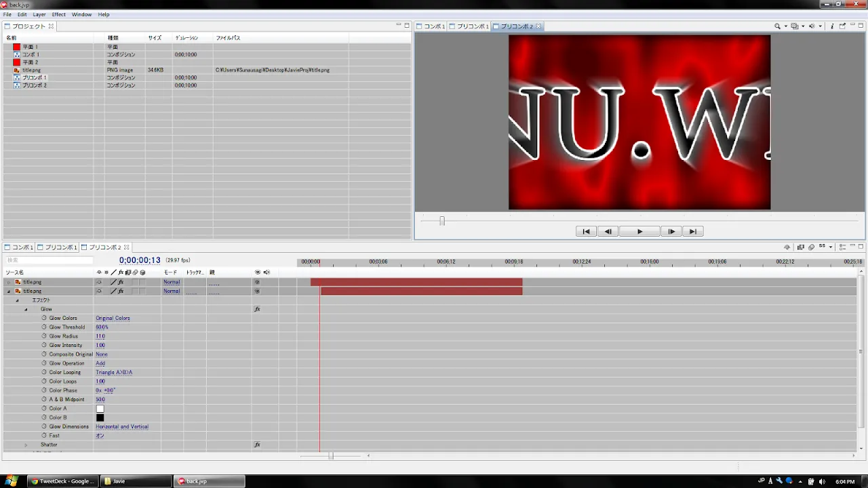Switch to プリコンポ 1 preview tab

coord(472,26)
